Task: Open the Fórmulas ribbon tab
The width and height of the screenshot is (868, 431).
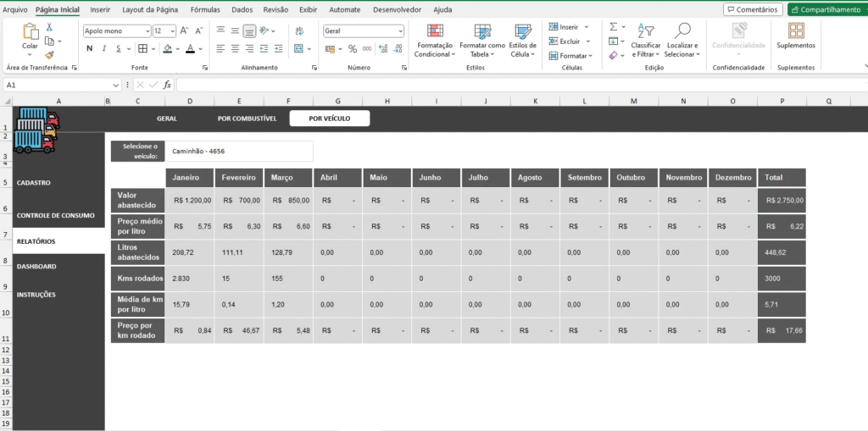Action: (205, 9)
